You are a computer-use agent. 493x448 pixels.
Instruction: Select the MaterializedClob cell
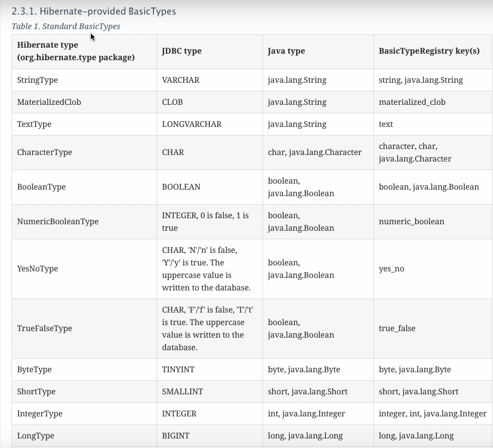pos(84,102)
